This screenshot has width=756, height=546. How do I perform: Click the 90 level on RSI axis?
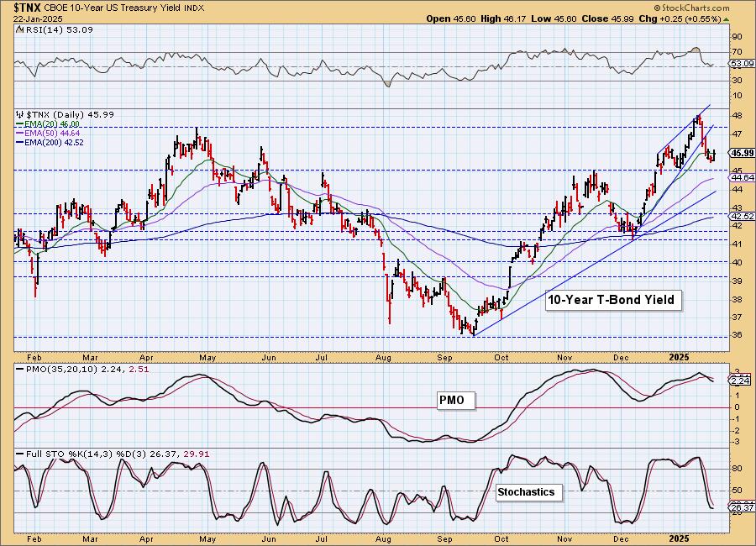(738, 37)
